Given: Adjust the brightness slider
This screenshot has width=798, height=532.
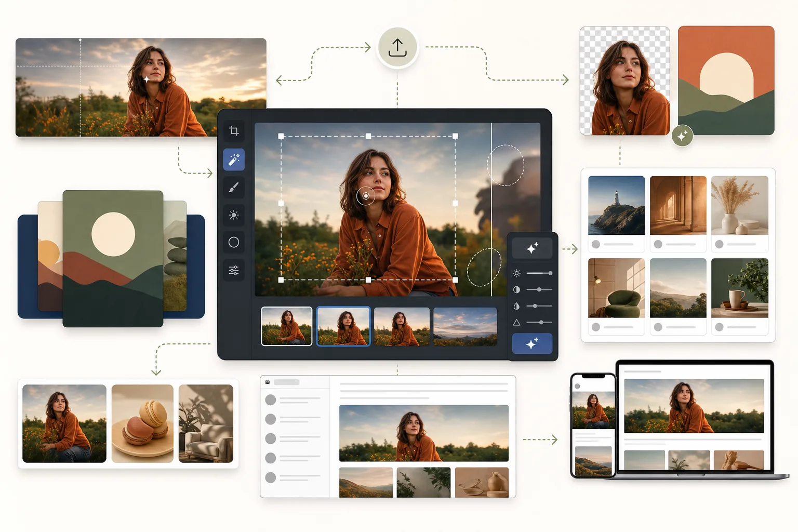Looking at the screenshot, I should pos(539,273).
